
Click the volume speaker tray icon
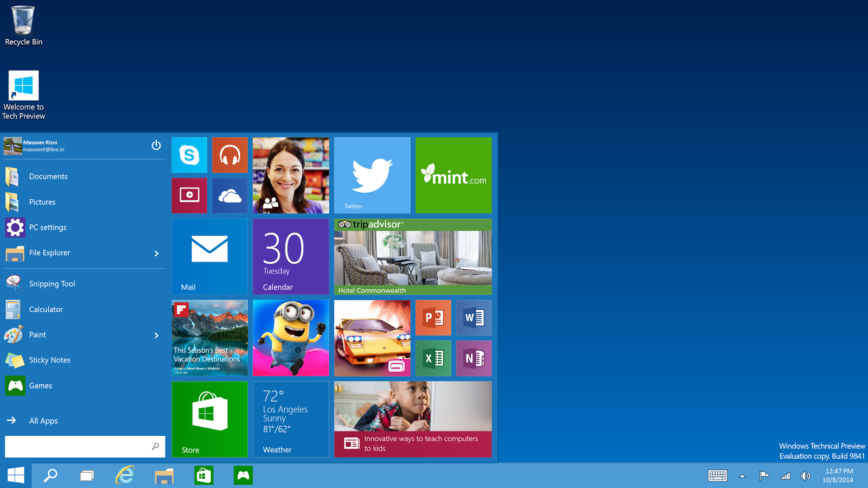click(806, 476)
